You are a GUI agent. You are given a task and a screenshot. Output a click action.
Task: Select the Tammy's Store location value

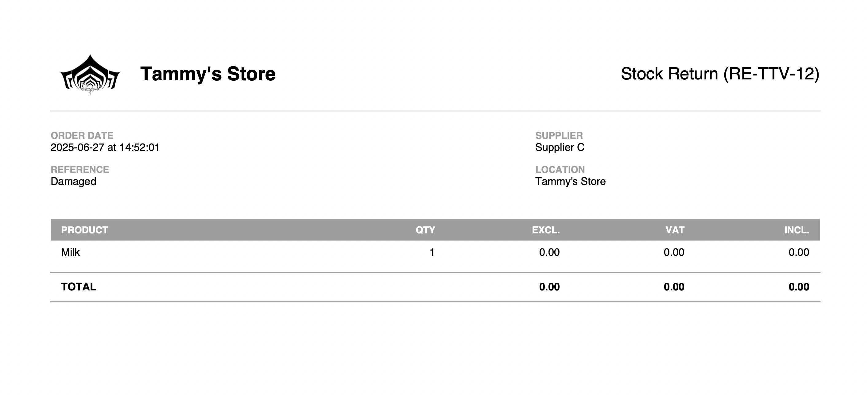click(x=571, y=182)
